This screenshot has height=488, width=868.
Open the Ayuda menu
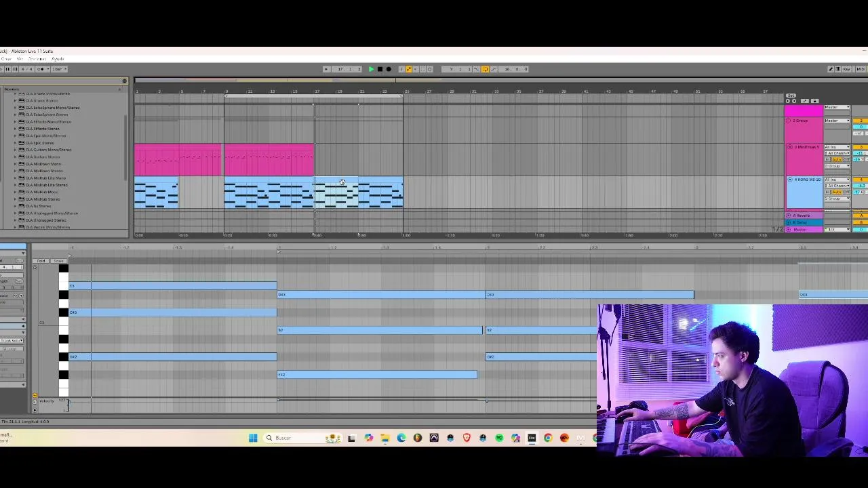tap(58, 59)
